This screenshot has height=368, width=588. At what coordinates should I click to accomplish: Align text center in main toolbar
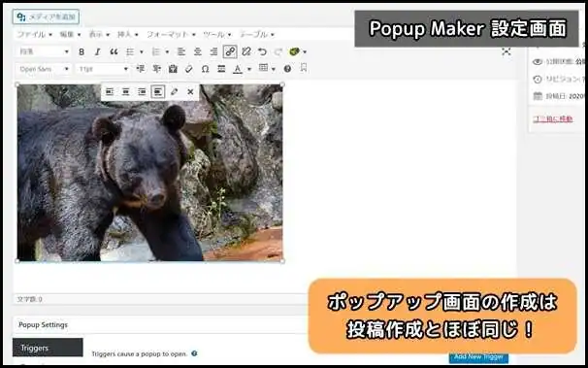pyautogui.click(x=197, y=51)
